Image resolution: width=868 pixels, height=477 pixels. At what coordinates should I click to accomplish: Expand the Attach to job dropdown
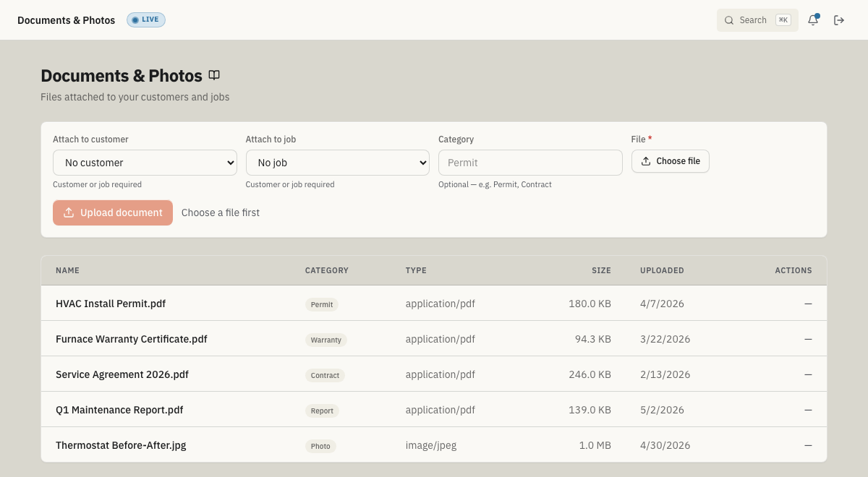pyautogui.click(x=338, y=163)
